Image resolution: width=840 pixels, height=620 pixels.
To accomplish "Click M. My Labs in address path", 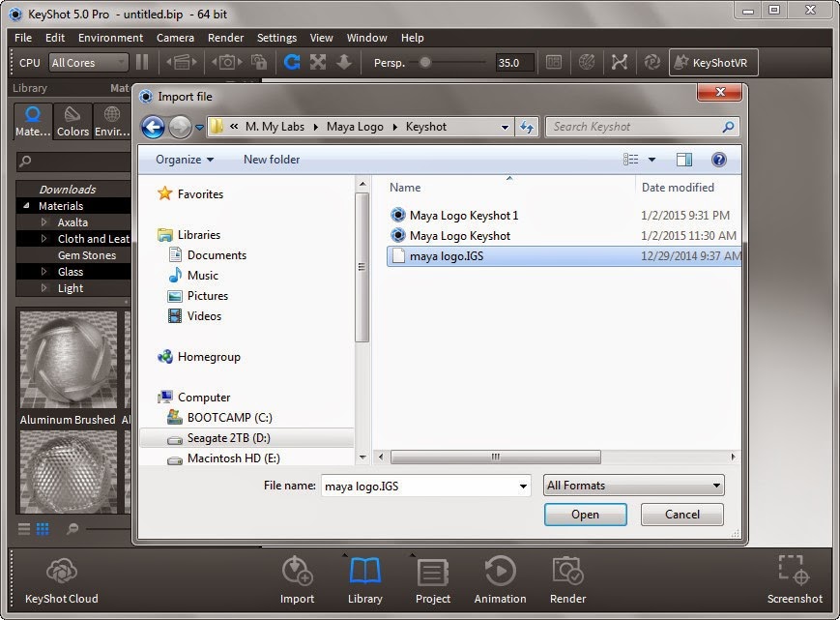I will click(275, 127).
